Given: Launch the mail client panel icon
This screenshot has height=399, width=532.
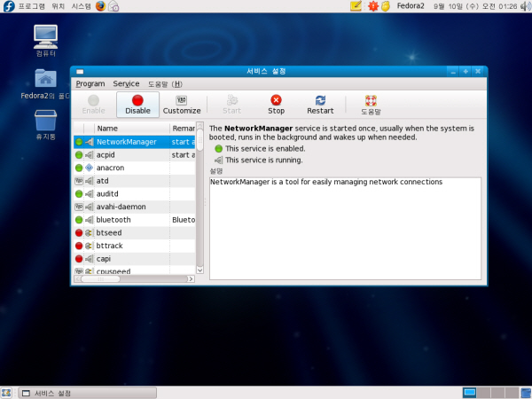Looking at the screenshot, I should [113, 6].
